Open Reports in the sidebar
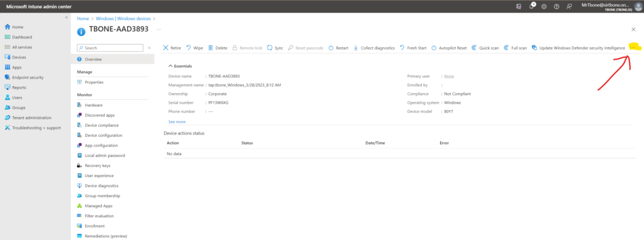The width and height of the screenshot is (644, 240). [x=15, y=87]
